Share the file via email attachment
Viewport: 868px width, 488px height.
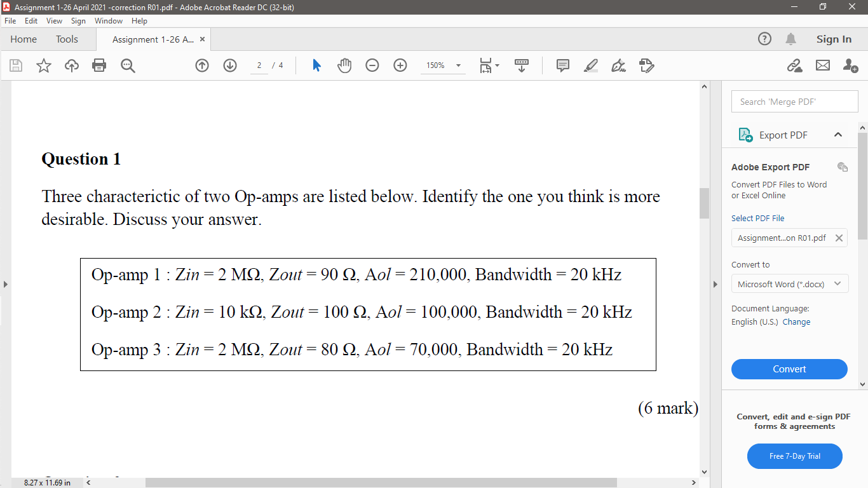(x=822, y=65)
